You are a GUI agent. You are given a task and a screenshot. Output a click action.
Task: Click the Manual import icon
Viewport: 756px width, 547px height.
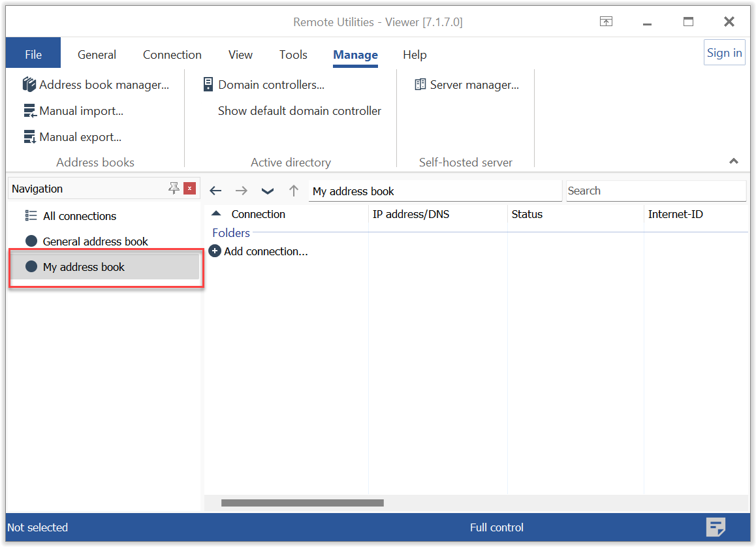coord(30,111)
